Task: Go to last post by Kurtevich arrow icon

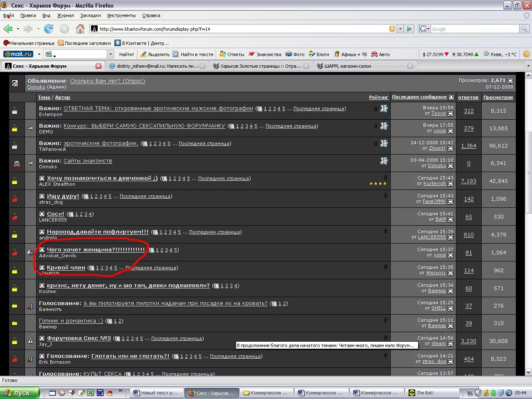Action: [x=451, y=184]
